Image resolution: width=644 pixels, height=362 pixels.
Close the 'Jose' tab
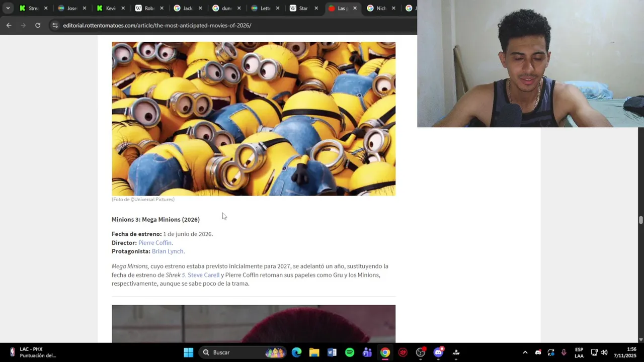pyautogui.click(x=85, y=8)
